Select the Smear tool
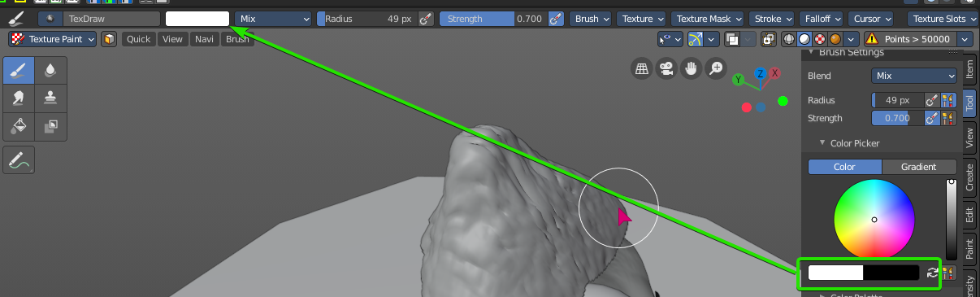 19,98
